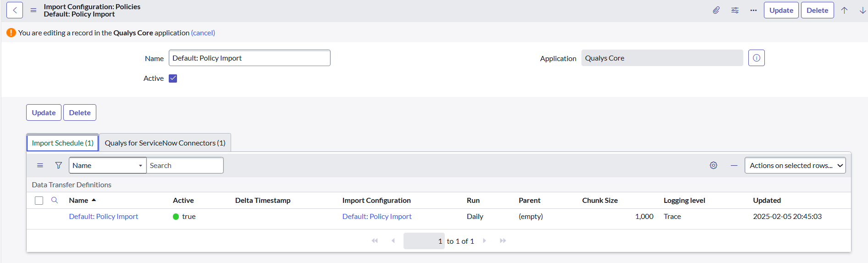Image resolution: width=868 pixels, height=263 pixels.
Task: Open attachments via the paperclip icon
Action: 716,10
